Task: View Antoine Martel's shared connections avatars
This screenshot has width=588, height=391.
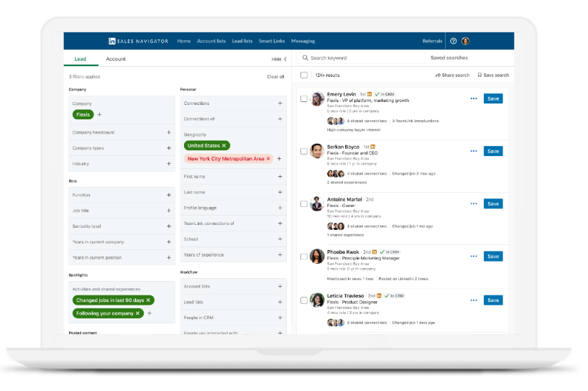Action: [x=336, y=226]
